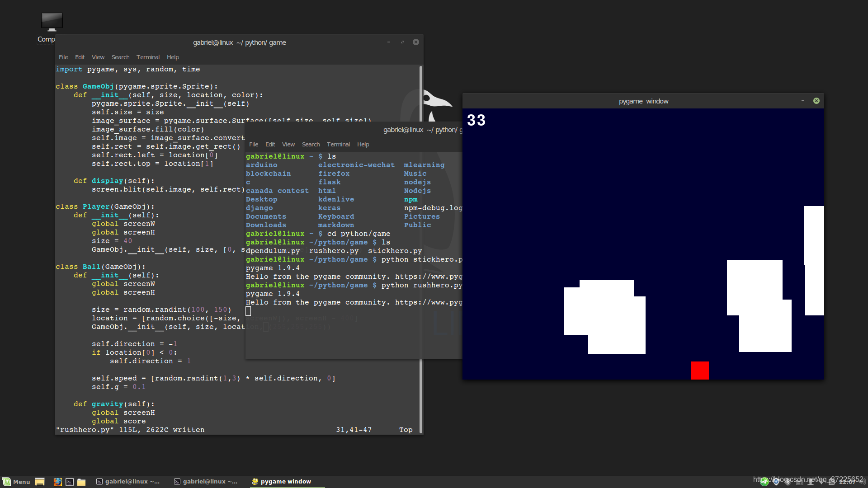This screenshot has width=868, height=488.
Task: Launch Firefox from the taskbar
Action: point(57,482)
